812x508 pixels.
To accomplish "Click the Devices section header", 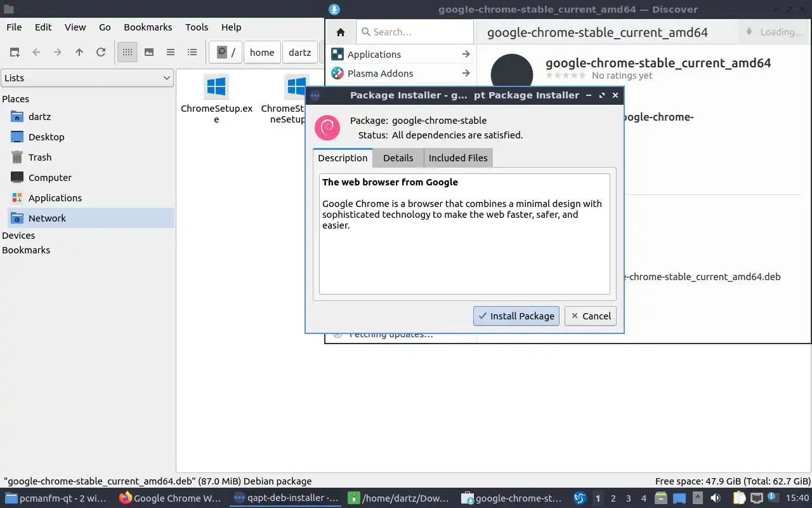I will [x=18, y=235].
